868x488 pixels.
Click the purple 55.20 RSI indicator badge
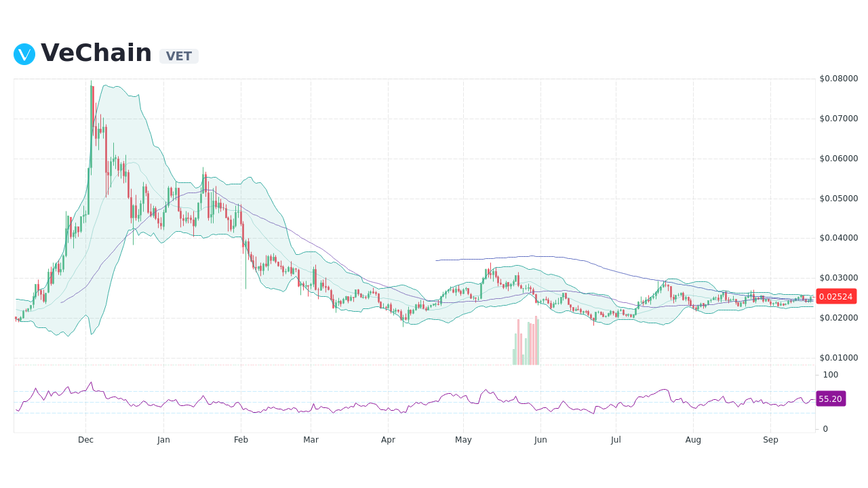[x=831, y=399]
